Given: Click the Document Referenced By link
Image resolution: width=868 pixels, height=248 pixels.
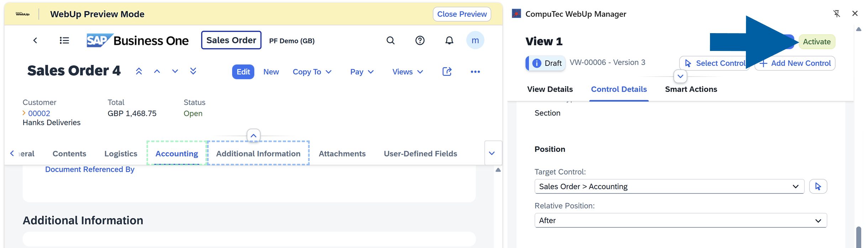Looking at the screenshot, I should pyautogui.click(x=90, y=169).
